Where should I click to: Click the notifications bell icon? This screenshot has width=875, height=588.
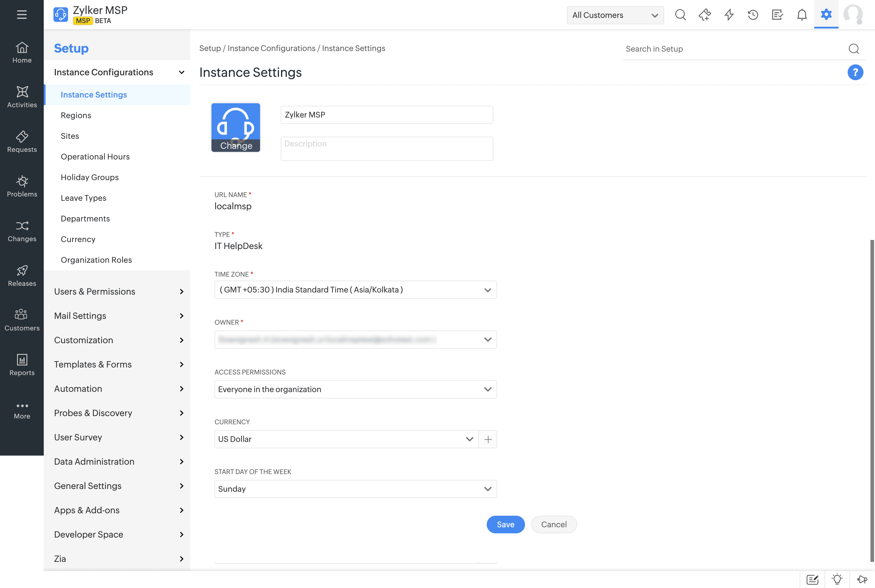[801, 15]
